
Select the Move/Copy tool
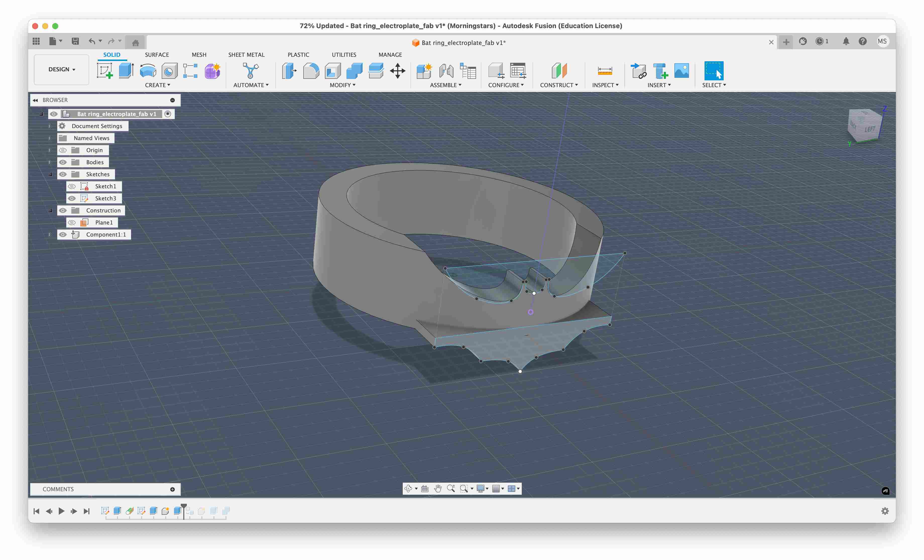click(397, 71)
